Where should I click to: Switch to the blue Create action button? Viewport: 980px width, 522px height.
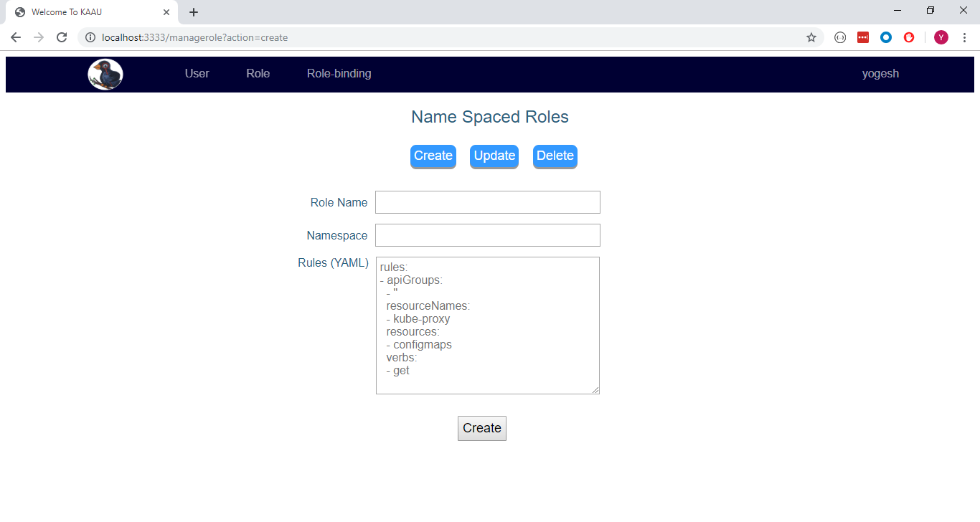tap(433, 156)
